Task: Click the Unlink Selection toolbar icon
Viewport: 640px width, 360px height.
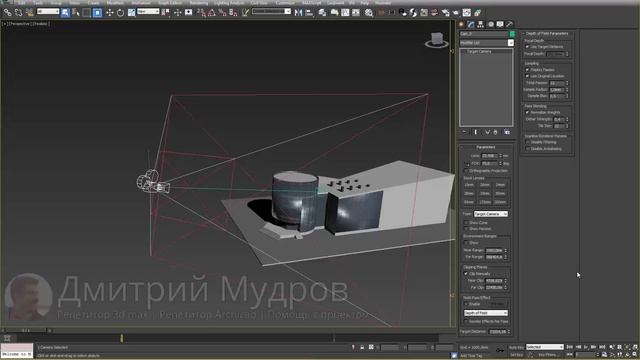Action: pos(18,13)
